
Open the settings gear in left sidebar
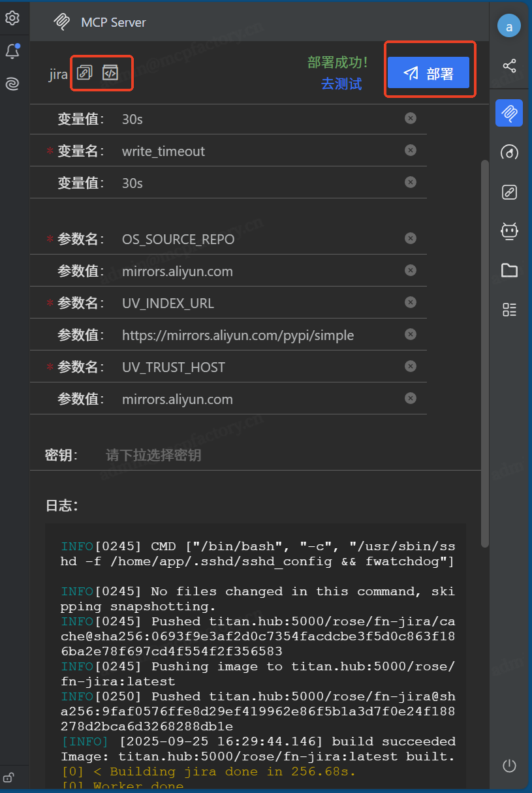(12, 18)
